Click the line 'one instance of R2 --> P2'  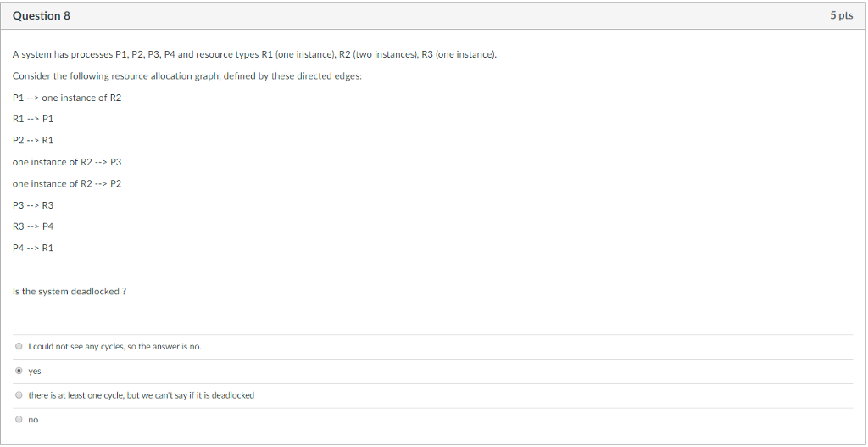[67, 184]
